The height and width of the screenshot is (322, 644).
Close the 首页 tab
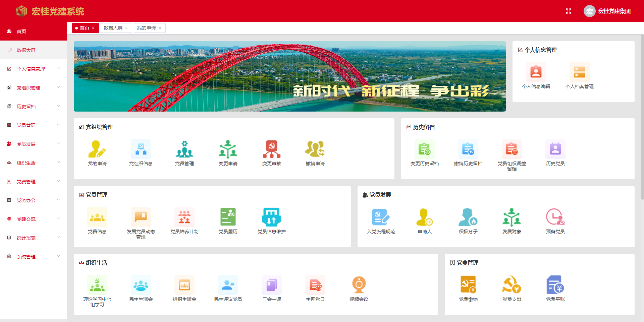pos(93,28)
